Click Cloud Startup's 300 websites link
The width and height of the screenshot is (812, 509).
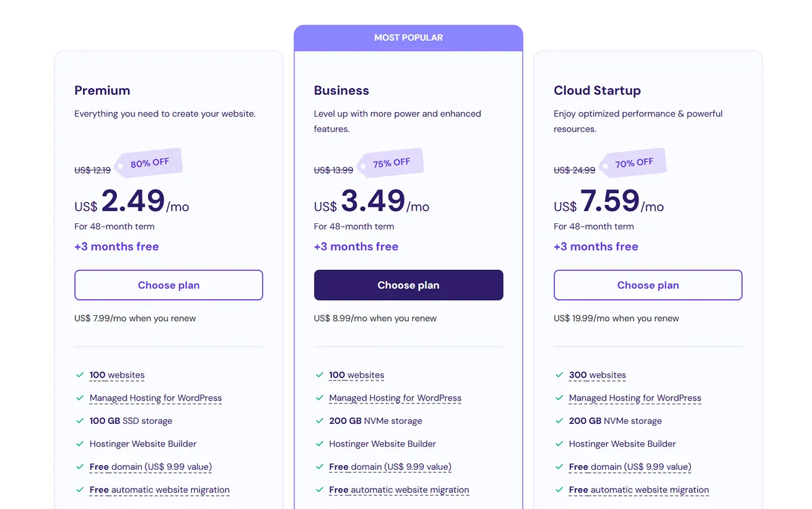(x=598, y=375)
